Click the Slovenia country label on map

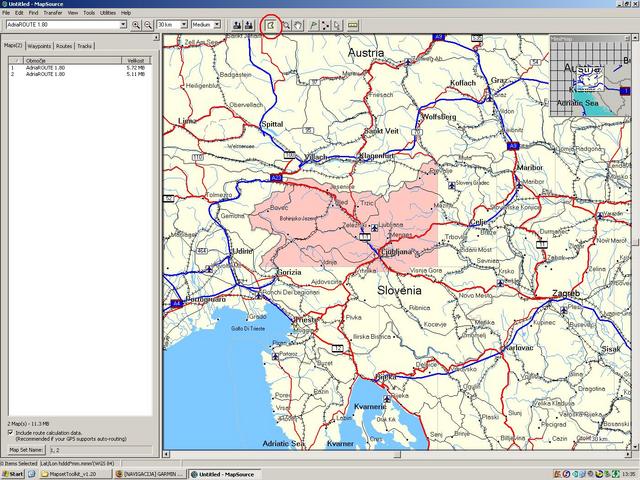point(399,290)
